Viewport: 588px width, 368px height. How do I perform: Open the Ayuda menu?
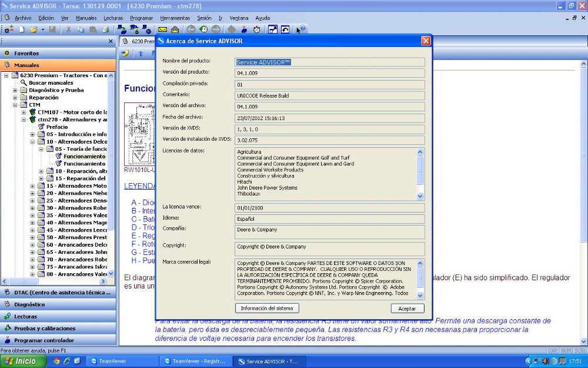262,18
